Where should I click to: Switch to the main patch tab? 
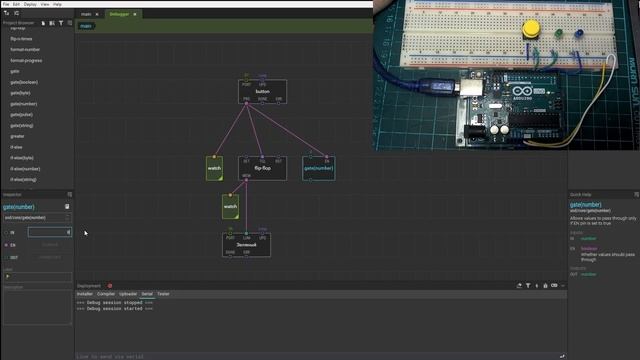(86, 14)
